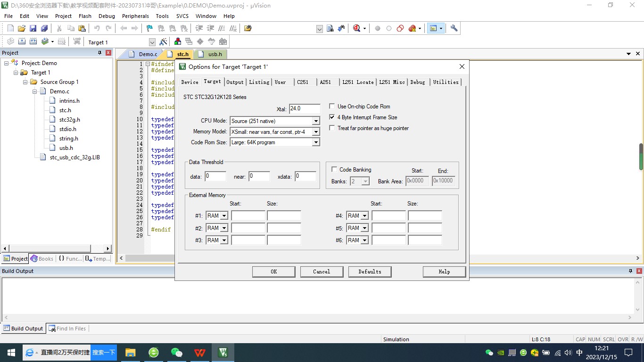This screenshot has width=644, height=362.
Task: Switch to the Debug tab
Action: (418, 82)
